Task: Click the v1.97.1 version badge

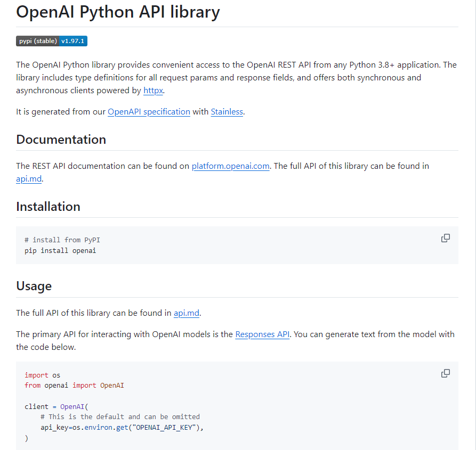Action: pyautogui.click(x=74, y=40)
